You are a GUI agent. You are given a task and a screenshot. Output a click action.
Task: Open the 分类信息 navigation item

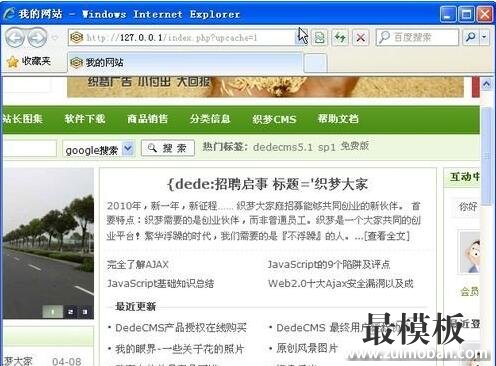[x=210, y=119]
